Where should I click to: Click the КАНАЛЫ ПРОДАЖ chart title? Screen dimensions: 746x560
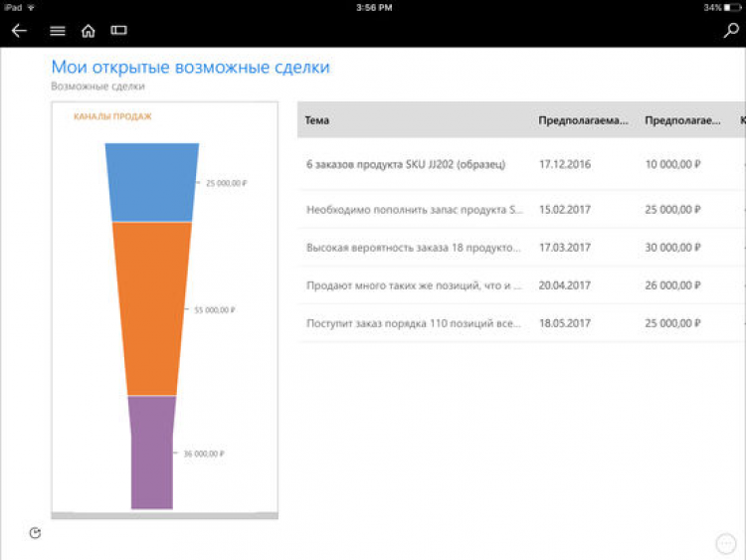[x=112, y=116]
